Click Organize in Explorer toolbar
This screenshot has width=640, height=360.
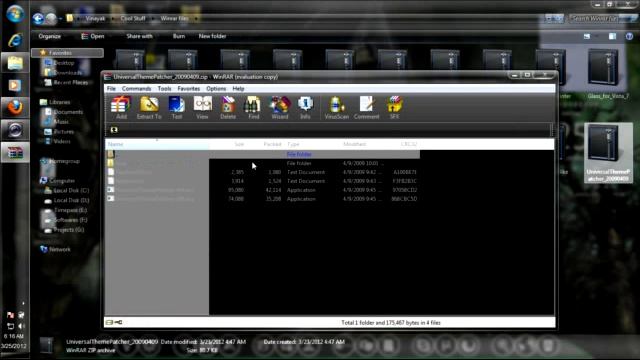tap(49, 36)
